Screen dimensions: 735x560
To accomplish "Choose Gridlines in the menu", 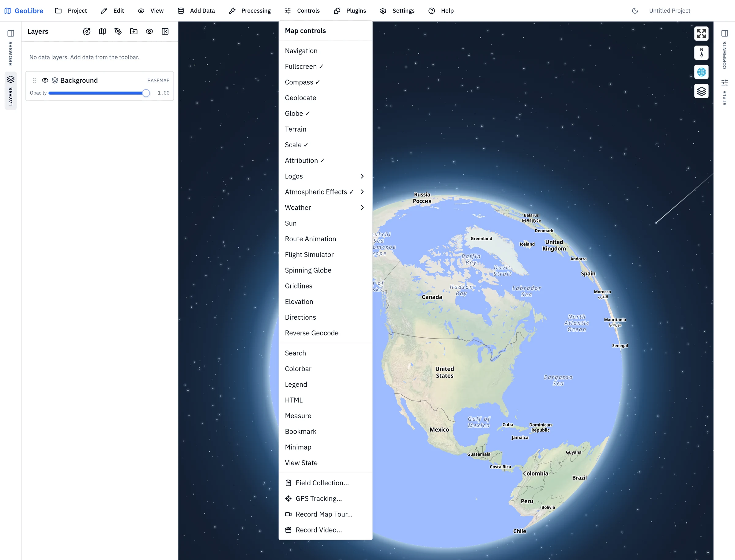I will pos(325,286).
